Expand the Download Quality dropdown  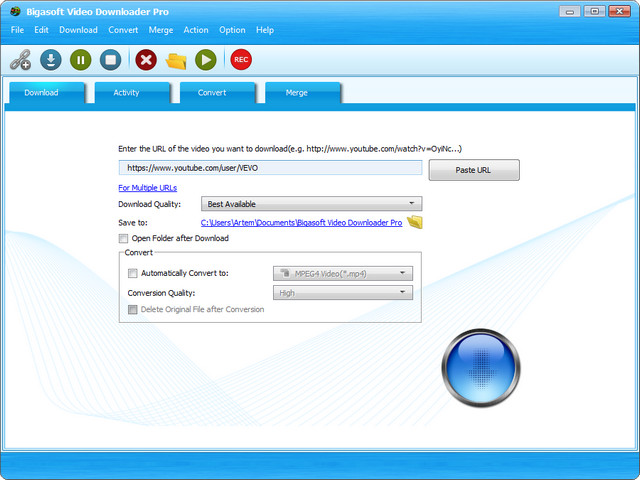(x=311, y=204)
